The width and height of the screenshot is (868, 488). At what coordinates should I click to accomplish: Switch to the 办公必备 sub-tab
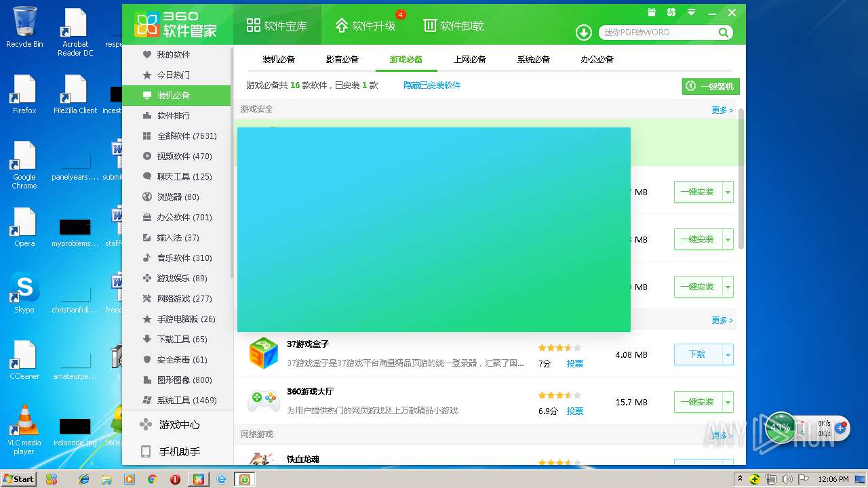597,59
